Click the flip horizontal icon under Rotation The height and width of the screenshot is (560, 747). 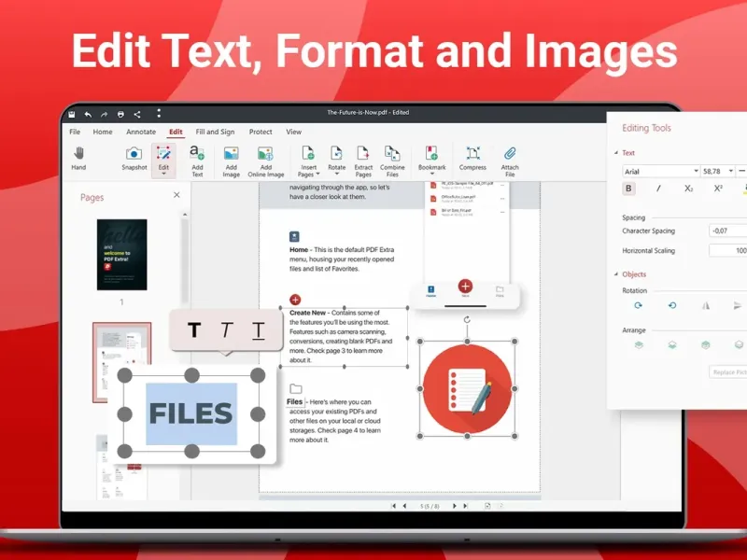coord(706,306)
